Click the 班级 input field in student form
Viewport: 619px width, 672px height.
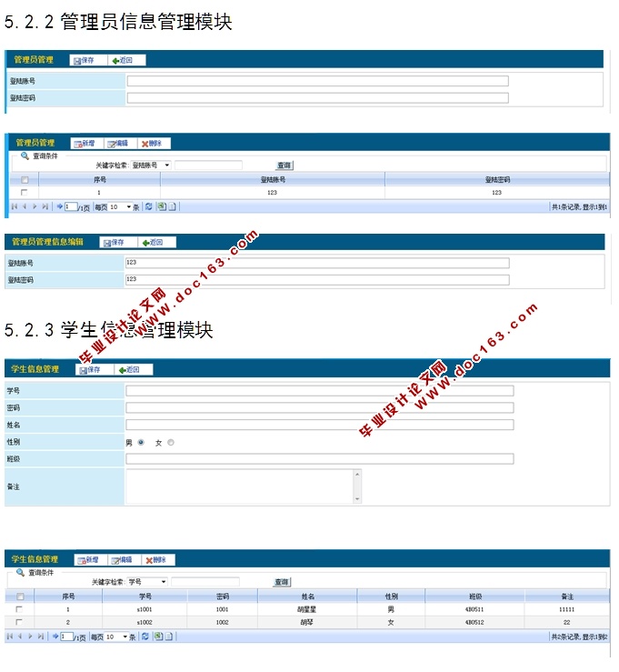(x=320, y=459)
